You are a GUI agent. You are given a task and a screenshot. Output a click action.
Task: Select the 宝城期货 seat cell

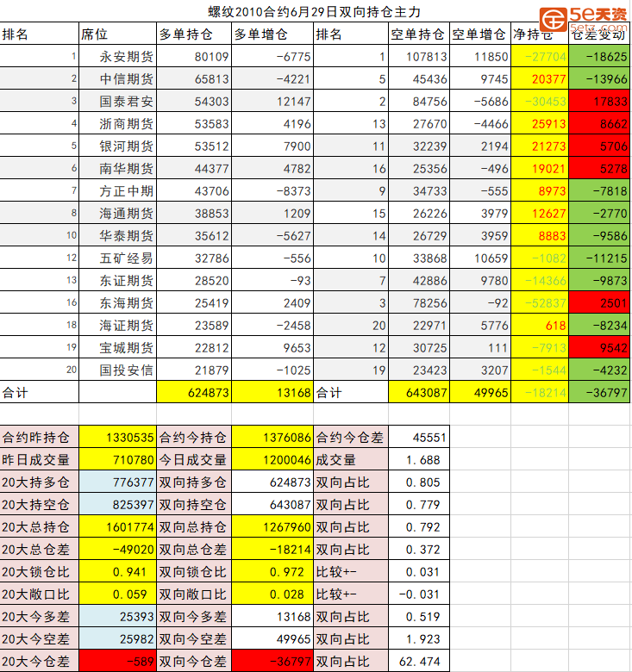(x=117, y=347)
